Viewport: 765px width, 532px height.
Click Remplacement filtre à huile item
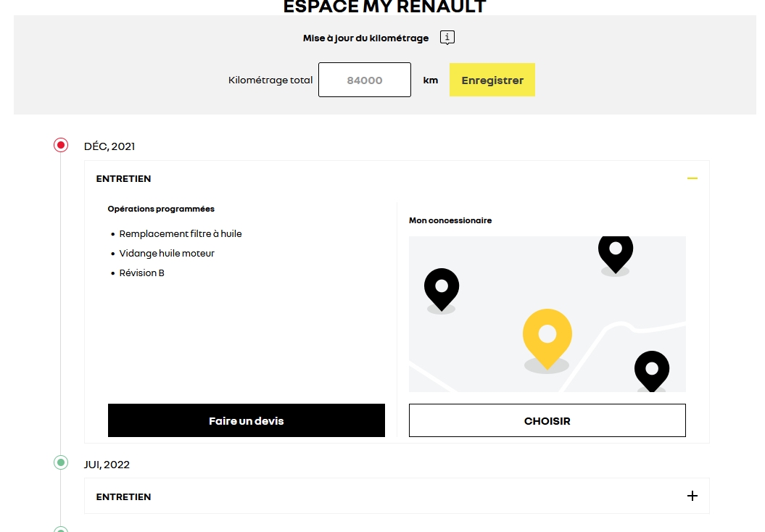pyautogui.click(x=181, y=233)
